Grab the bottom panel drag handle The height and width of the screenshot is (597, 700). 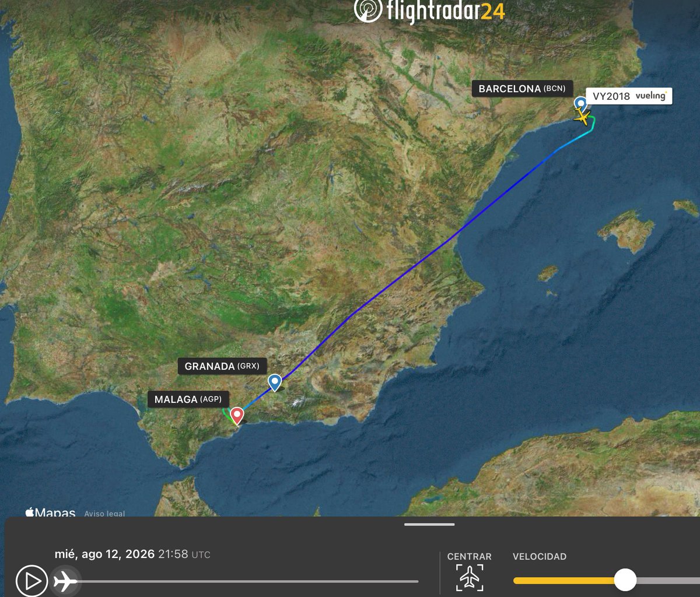point(429,524)
